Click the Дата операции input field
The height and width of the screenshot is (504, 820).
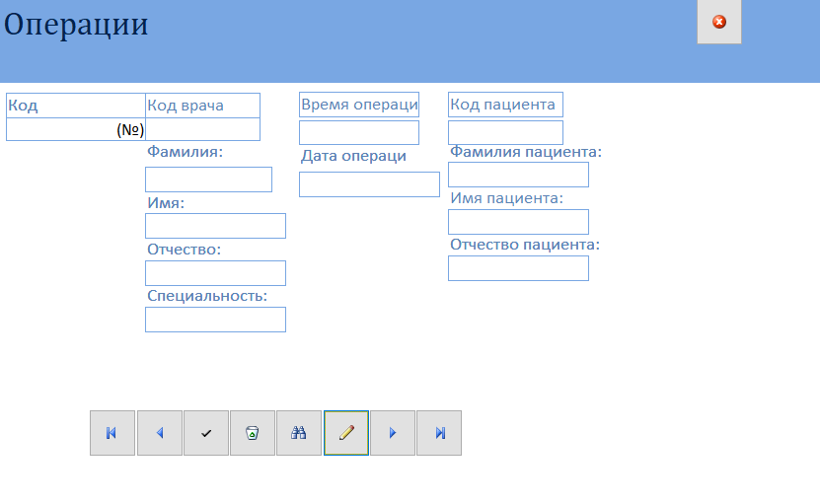pyautogui.click(x=369, y=184)
